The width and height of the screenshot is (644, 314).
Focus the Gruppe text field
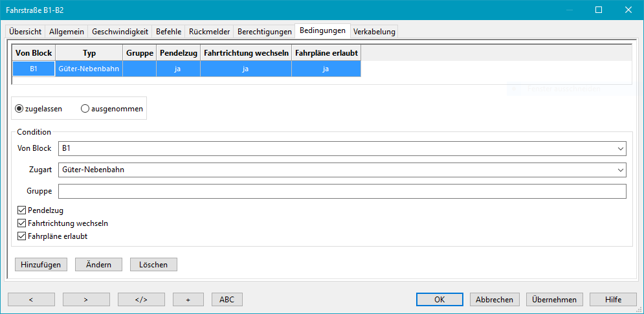pyautogui.click(x=342, y=191)
